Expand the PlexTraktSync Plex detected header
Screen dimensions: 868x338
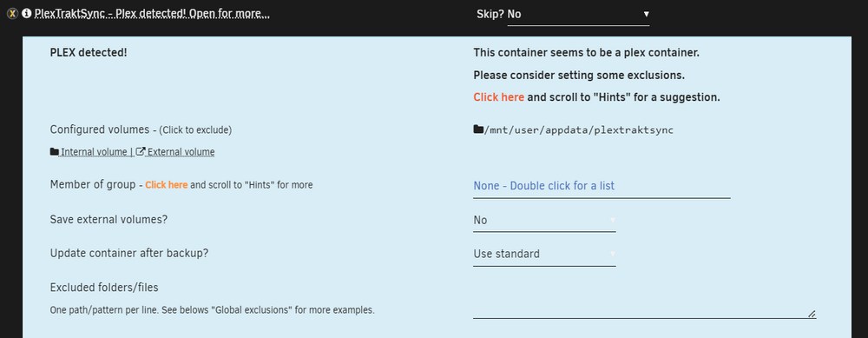click(152, 15)
